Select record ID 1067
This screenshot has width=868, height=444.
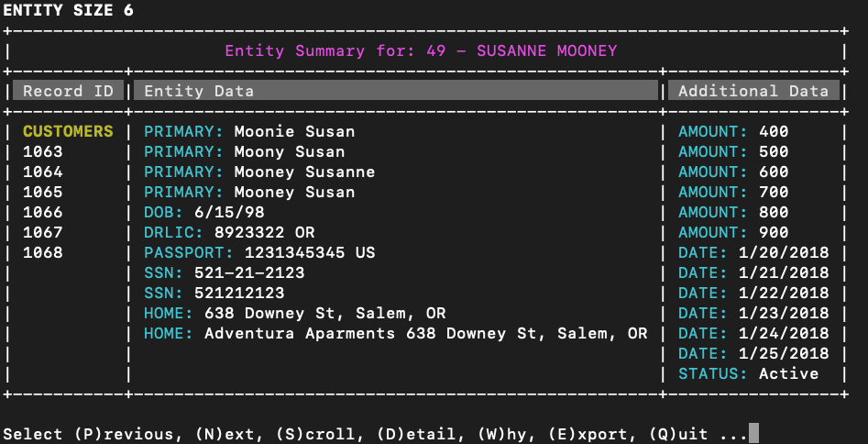[42, 232]
